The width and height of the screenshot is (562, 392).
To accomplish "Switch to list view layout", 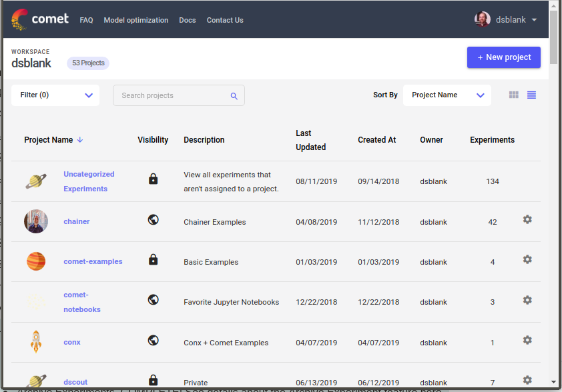I will pos(531,95).
